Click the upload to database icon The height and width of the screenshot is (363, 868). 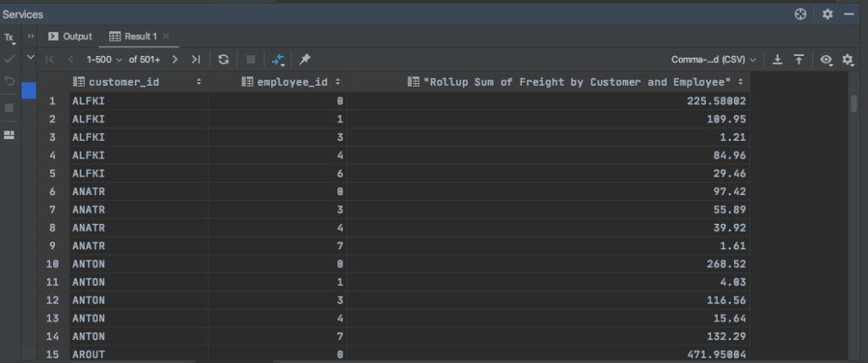click(798, 59)
